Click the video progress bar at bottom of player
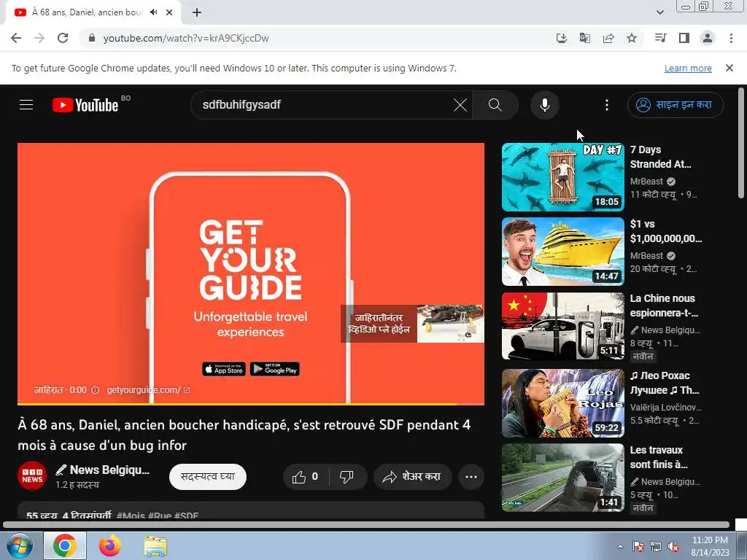 (251, 404)
